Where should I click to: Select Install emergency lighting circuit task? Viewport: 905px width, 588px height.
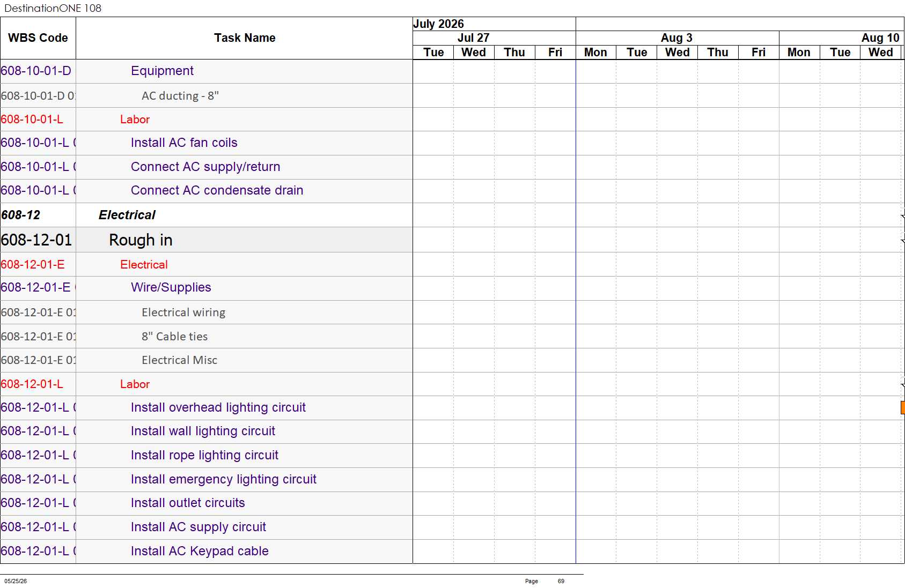pyautogui.click(x=224, y=479)
